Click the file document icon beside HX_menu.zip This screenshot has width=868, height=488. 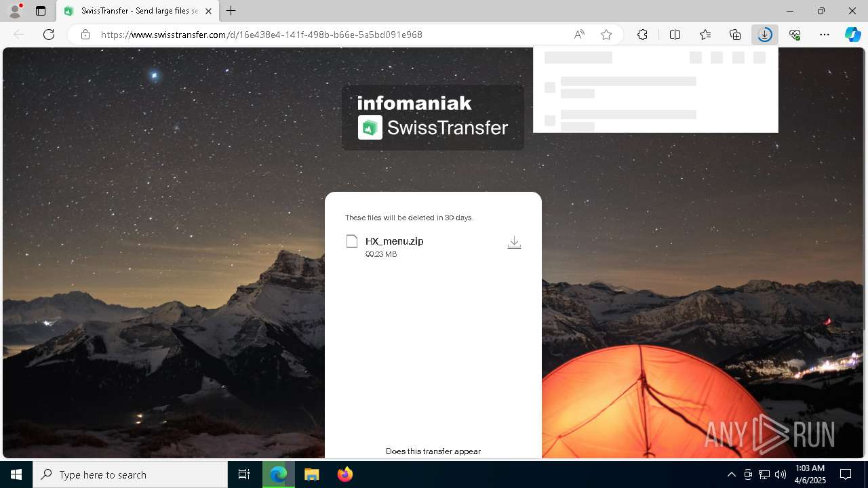pyautogui.click(x=351, y=241)
